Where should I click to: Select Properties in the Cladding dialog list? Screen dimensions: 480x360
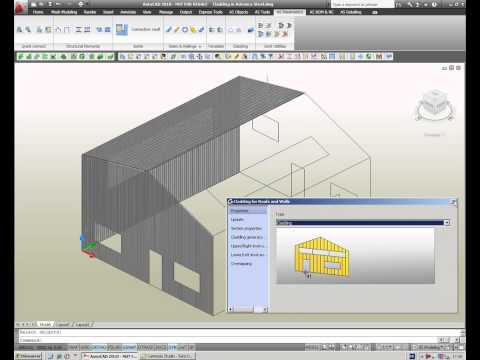pos(247,211)
